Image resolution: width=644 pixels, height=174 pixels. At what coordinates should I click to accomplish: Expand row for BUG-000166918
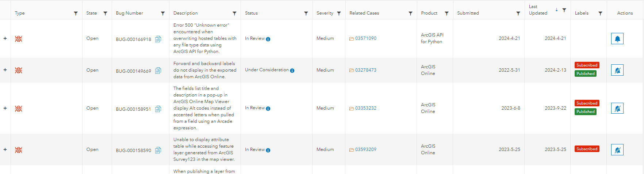pos(5,38)
